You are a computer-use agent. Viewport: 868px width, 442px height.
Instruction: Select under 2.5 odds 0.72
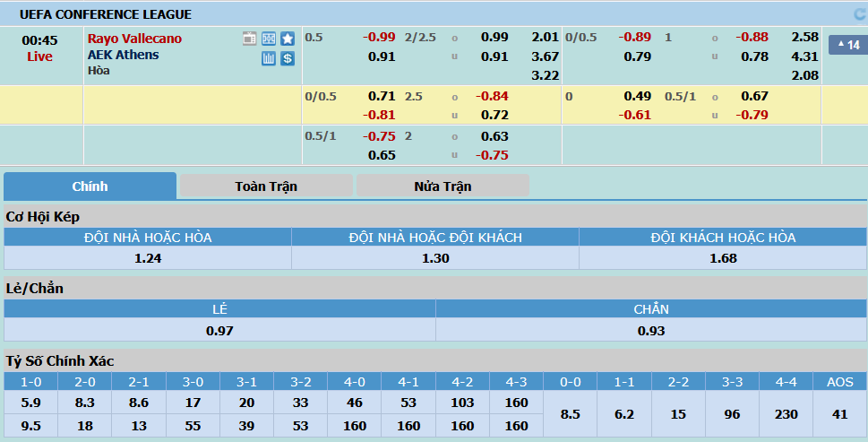pyautogui.click(x=494, y=116)
